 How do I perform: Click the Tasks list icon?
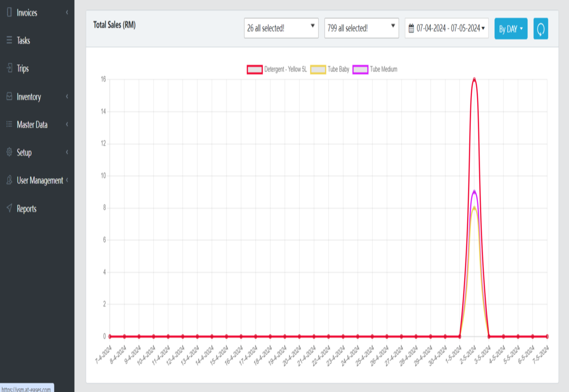point(9,40)
